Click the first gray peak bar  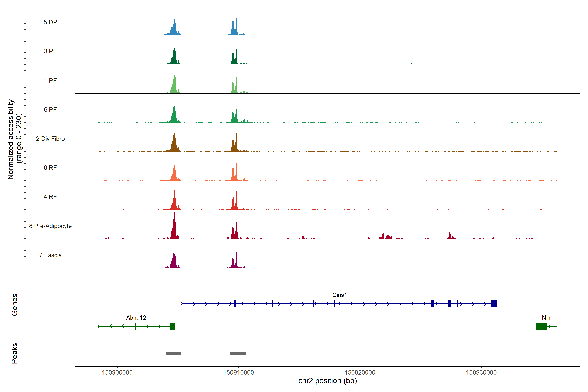tap(173, 353)
